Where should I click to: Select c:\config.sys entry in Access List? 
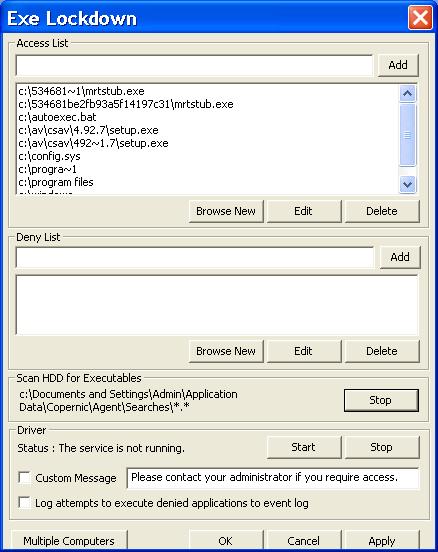(49, 156)
